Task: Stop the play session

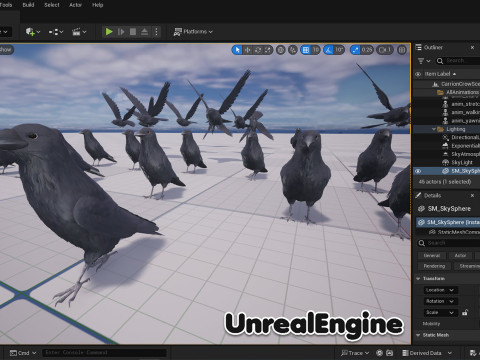Action: click(133, 32)
